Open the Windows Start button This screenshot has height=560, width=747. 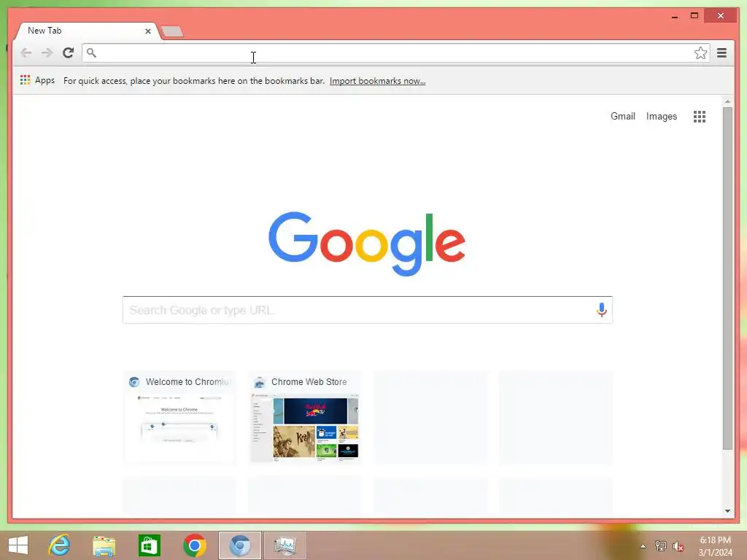(x=18, y=545)
